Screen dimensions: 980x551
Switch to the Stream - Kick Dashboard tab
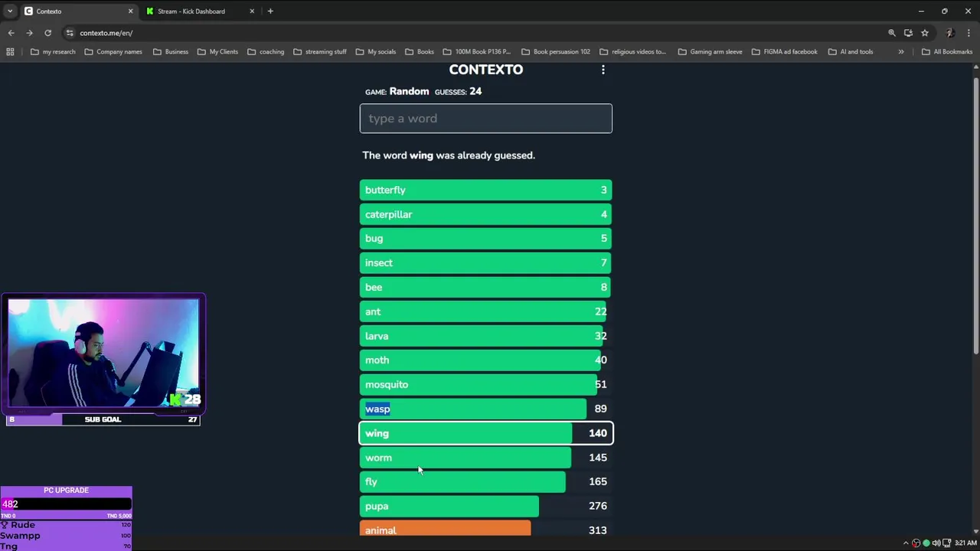[x=199, y=11]
